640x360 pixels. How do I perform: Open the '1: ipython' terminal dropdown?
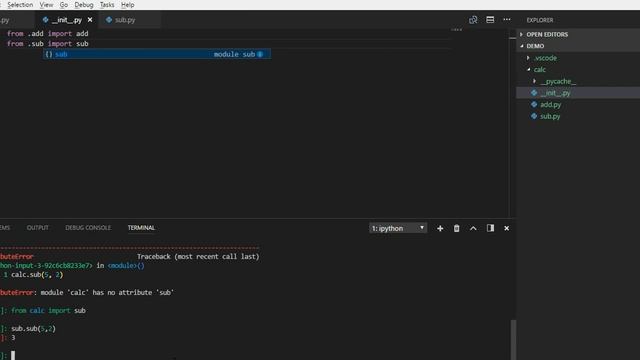(x=398, y=228)
